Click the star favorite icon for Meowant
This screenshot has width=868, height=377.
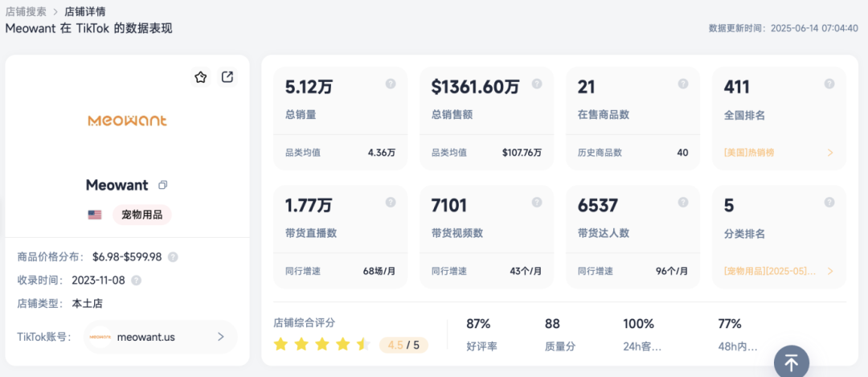[201, 77]
